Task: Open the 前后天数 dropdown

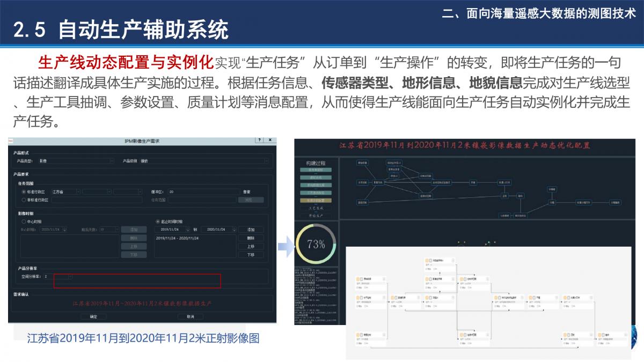Action: pyautogui.click(x=109, y=230)
